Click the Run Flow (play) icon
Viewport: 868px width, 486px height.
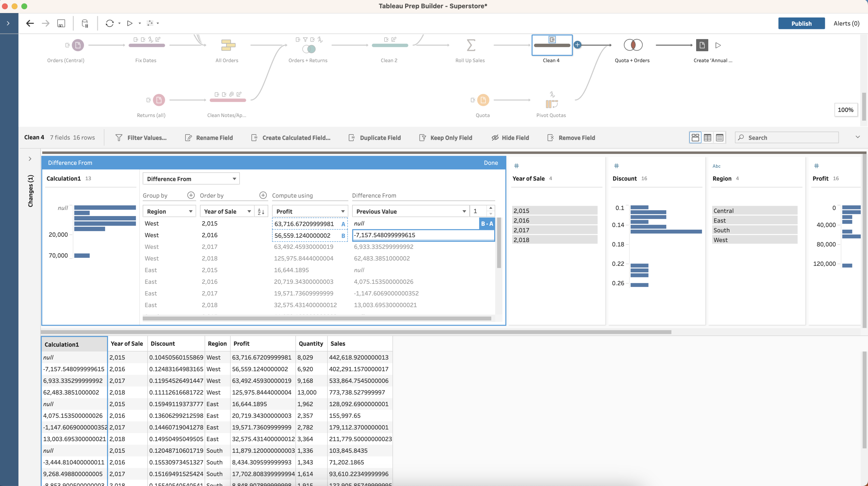(x=129, y=23)
